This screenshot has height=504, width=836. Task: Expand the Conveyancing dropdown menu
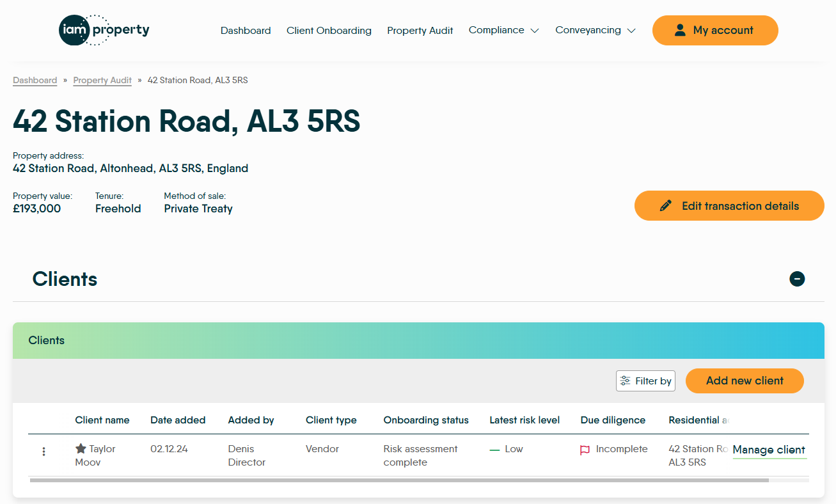tap(595, 30)
